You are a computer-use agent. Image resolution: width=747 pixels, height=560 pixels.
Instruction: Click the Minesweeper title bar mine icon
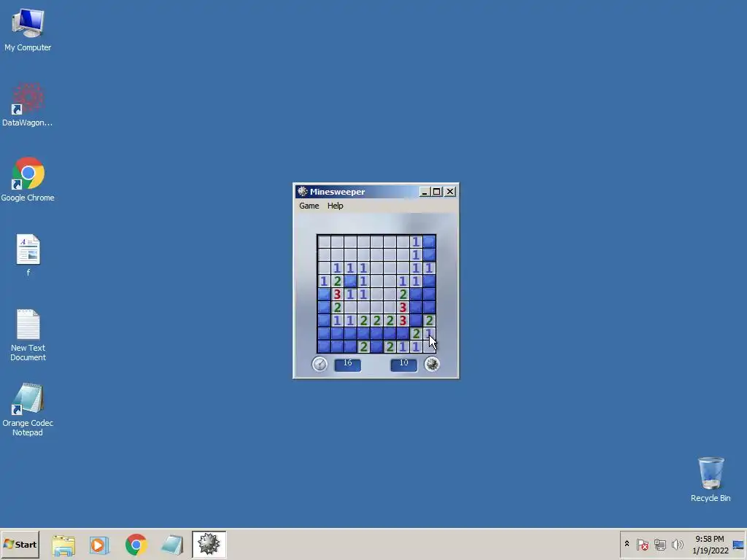coord(302,192)
